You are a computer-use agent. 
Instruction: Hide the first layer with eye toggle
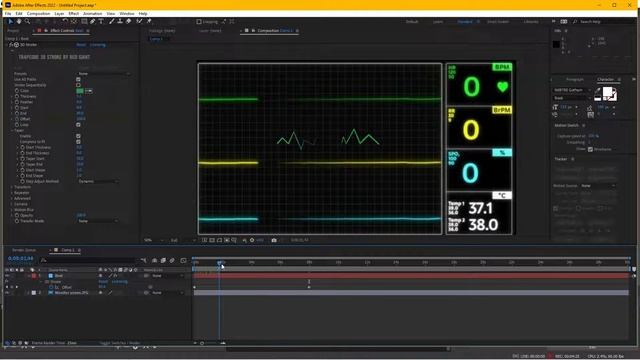point(7,276)
